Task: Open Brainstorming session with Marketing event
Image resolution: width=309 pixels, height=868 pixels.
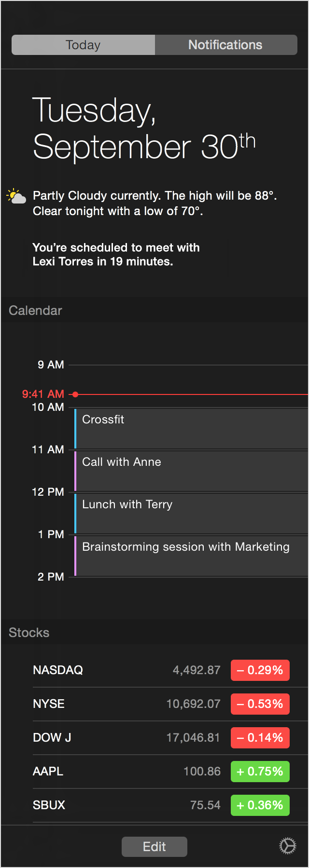Action: (191, 556)
